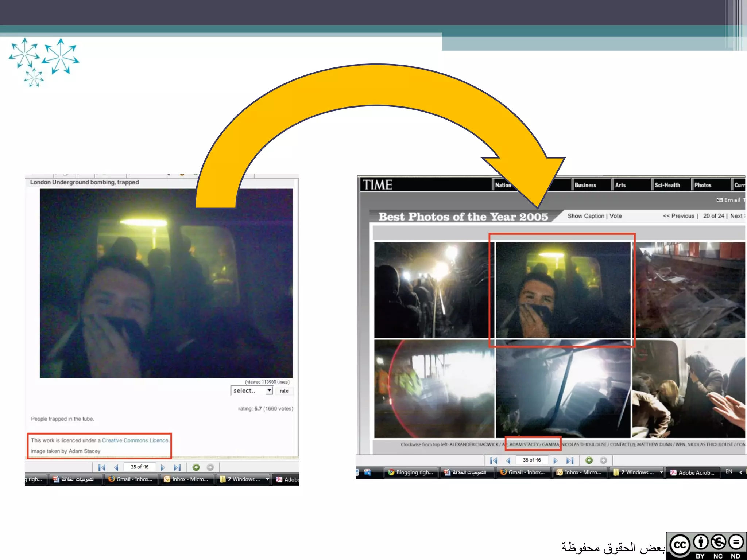Click green previous view button in right viewer

(589, 460)
